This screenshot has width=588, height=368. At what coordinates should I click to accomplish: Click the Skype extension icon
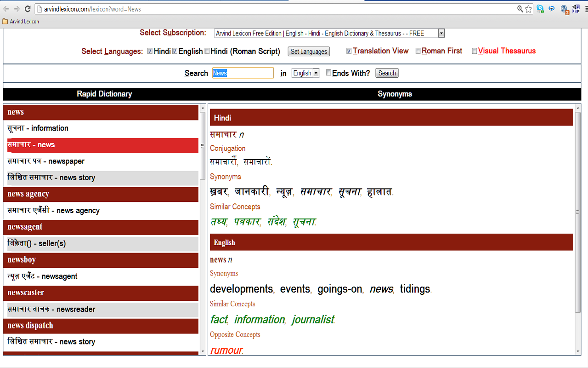540,9
